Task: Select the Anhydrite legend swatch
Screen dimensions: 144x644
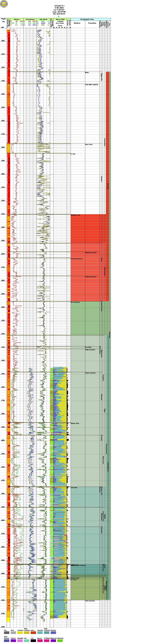Action: (20, 641)
